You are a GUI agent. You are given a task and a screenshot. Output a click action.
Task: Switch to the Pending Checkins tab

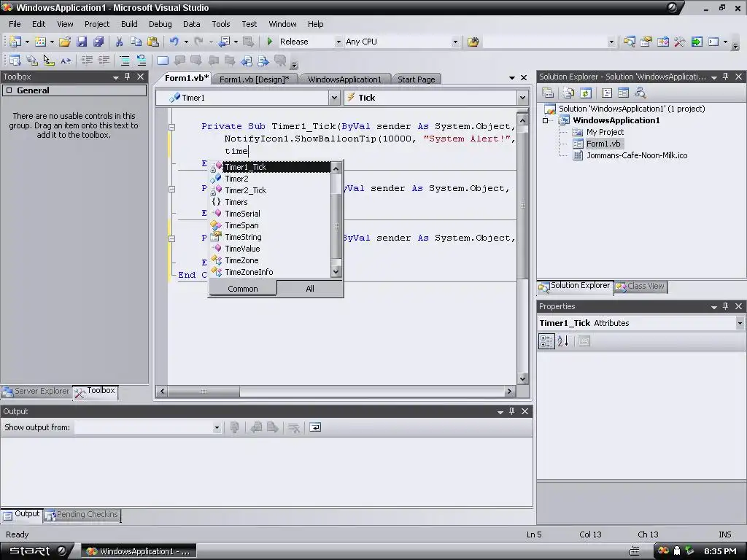(82, 515)
